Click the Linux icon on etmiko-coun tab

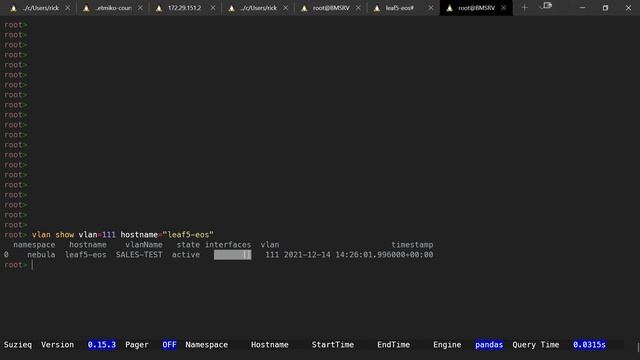click(x=86, y=8)
